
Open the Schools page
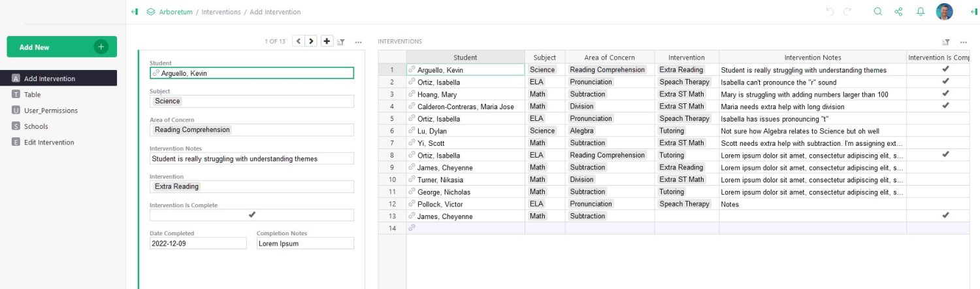click(59, 126)
